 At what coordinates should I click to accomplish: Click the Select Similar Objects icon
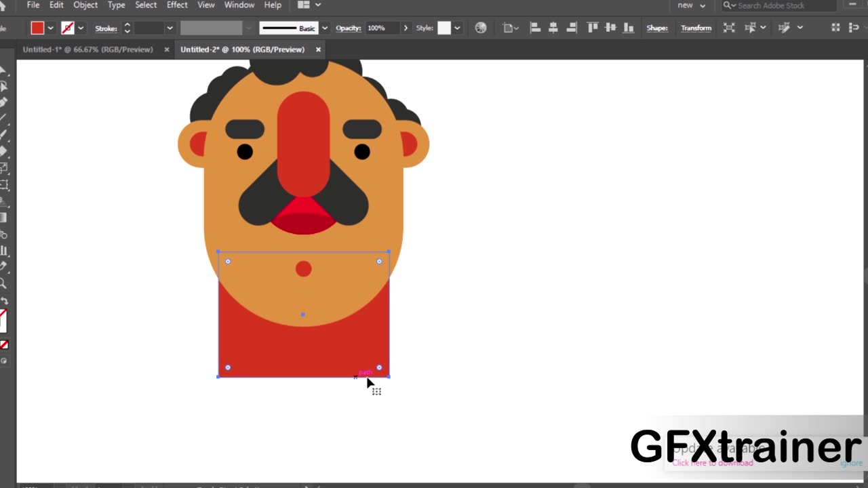[750, 28]
